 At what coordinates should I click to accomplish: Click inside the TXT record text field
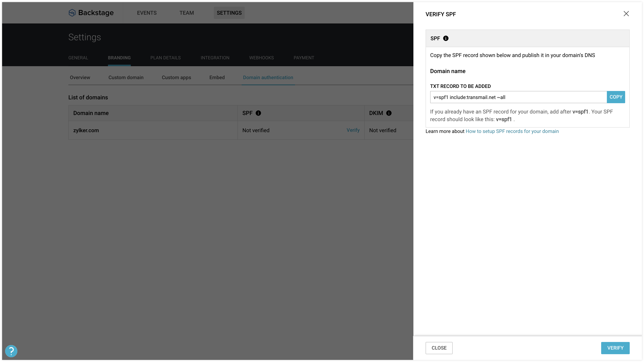[x=518, y=97]
